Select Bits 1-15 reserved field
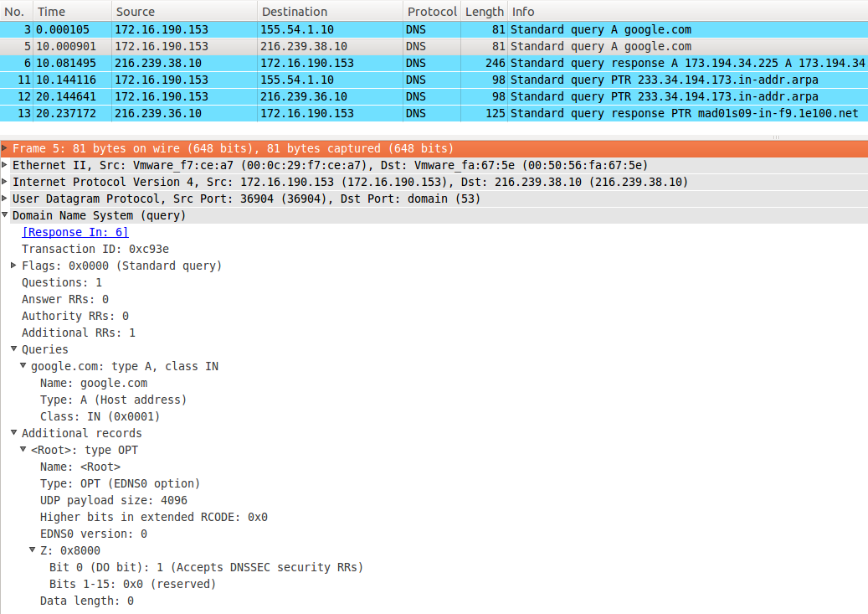 pyautogui.click(x=132, y=584)
